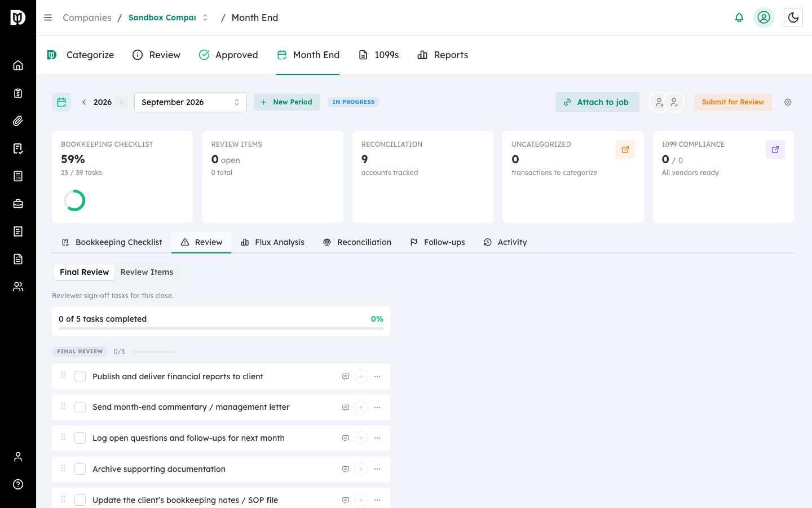Image resolution: width=812 pixels, height=508 pixels.
Task: Check Send month-end commentary task
Action: (80, 408)
